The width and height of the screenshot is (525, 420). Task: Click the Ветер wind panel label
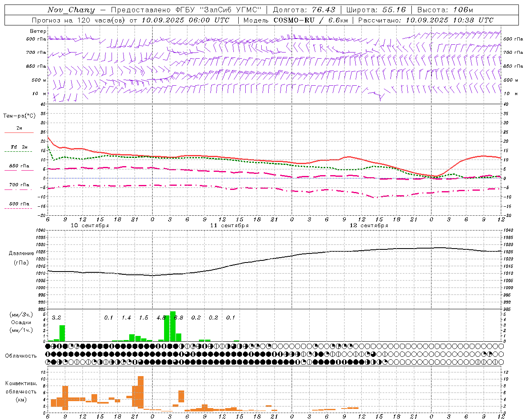coord(38,31)
